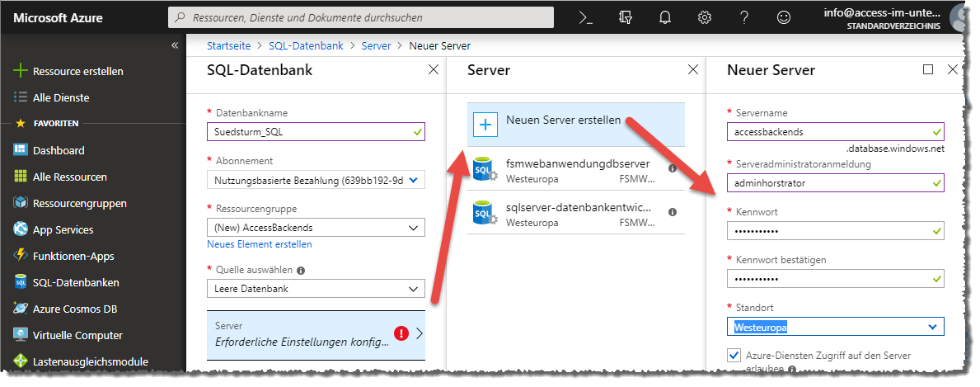Open the Alle Dienste menu item
The height and width of the screenshot is (387, 980).
(x=61, y=97)
